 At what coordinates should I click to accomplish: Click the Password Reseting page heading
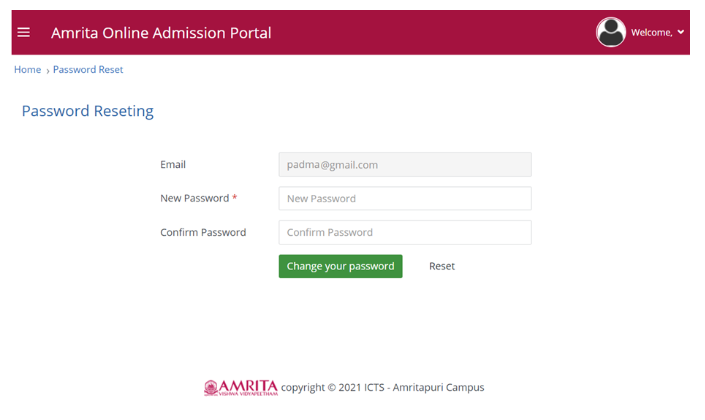(88, 111)
